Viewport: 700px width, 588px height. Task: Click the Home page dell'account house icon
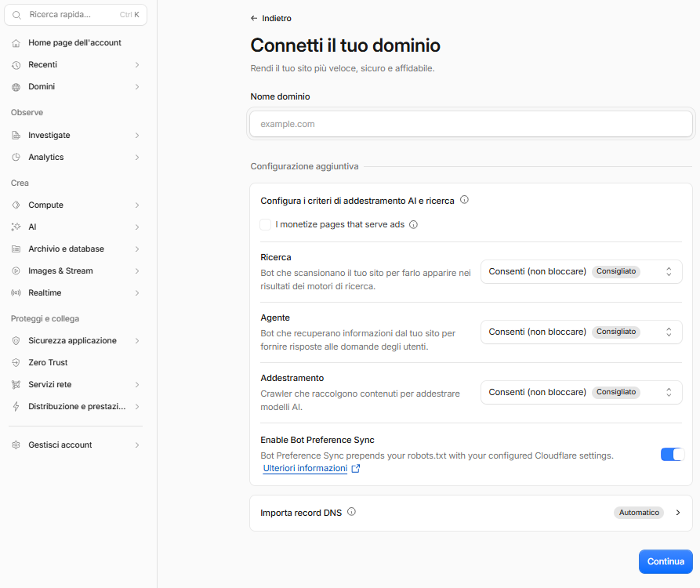(16, 43)
